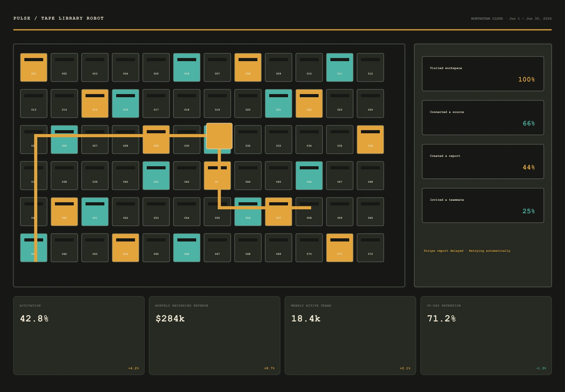Open orange tape slot 071
The width and height of the screenshot is (565, 392).
coord(340,248)
